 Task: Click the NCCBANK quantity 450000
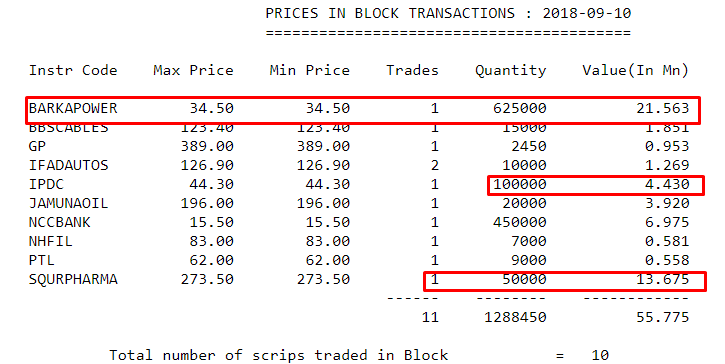pos(520,222)
